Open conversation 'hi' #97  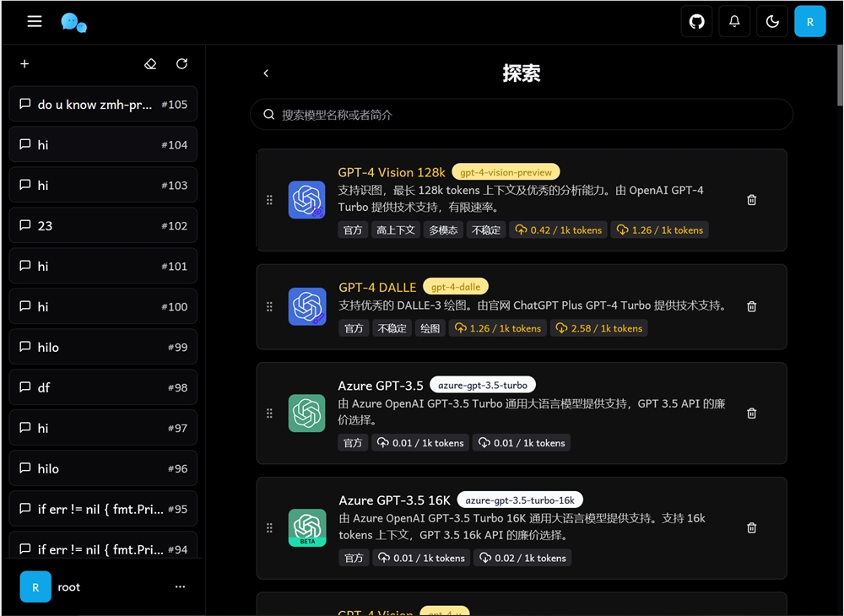click(103, 428)
